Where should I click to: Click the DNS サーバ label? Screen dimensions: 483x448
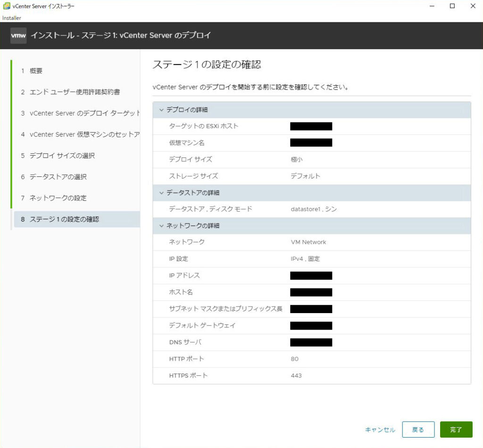pyautogui.click(x=185, y=342)
